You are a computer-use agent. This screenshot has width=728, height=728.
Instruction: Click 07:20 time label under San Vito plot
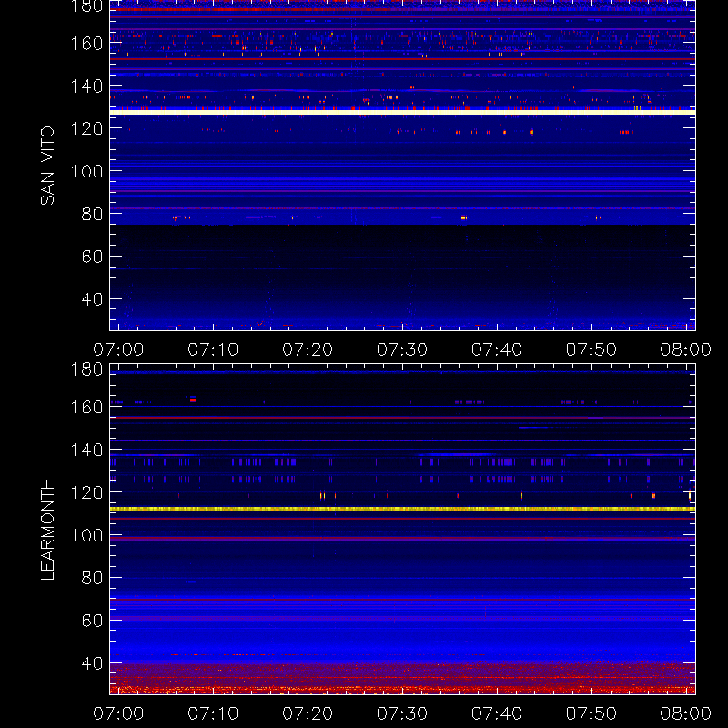tap(308, 349)
